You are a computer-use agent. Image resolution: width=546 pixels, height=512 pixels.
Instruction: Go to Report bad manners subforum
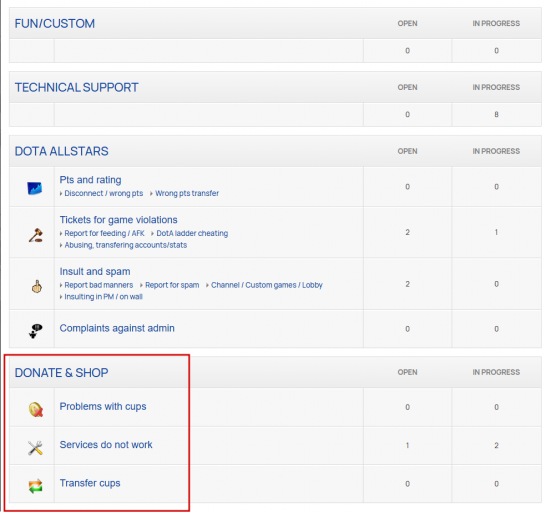point(99,285)
